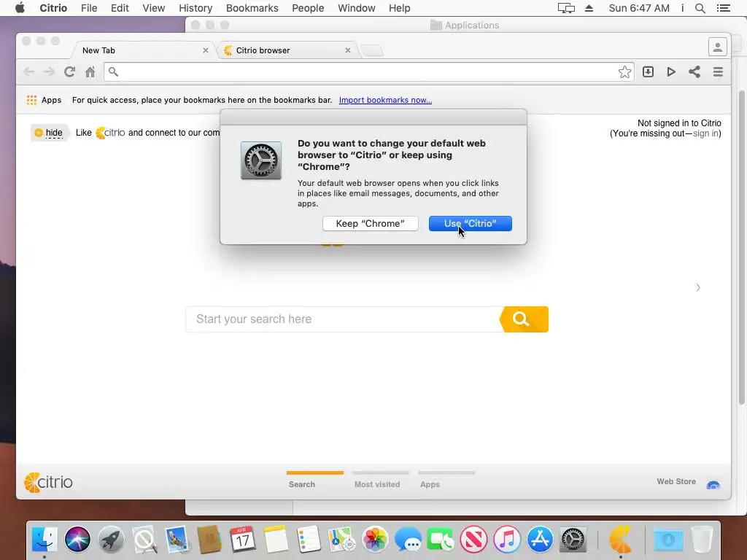Screen dimensions: 747x560
Task: Click the display mirroring menu bar icon
Action: (566, 8)
